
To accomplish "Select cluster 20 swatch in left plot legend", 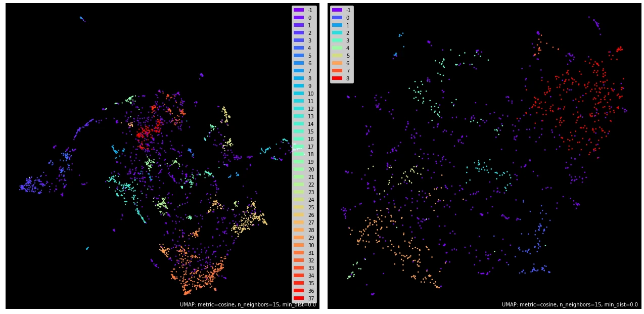I will pos(299,169).
